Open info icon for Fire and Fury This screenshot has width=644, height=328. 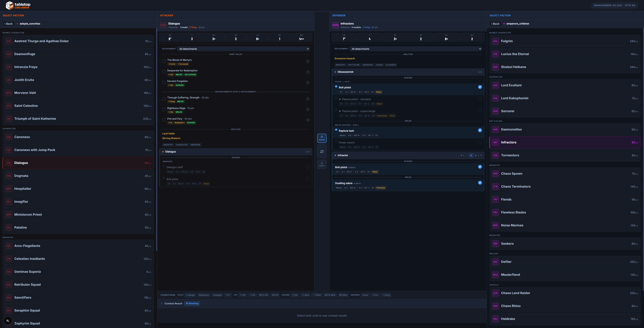[x=308, y=120]
